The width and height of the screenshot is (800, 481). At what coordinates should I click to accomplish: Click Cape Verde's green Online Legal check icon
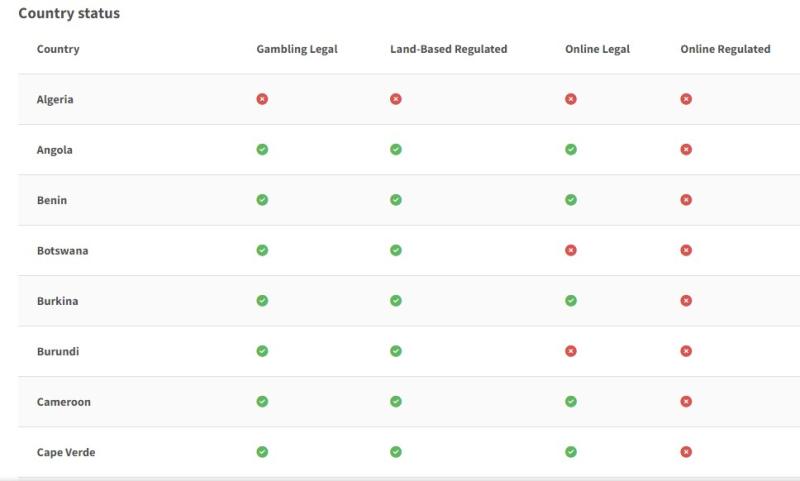tap(571, 452)
